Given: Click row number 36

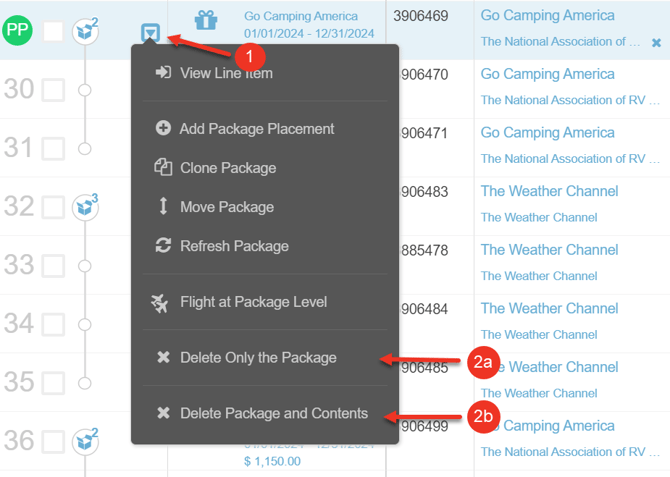Looking at the screenshot, I should tap(19, 440).
